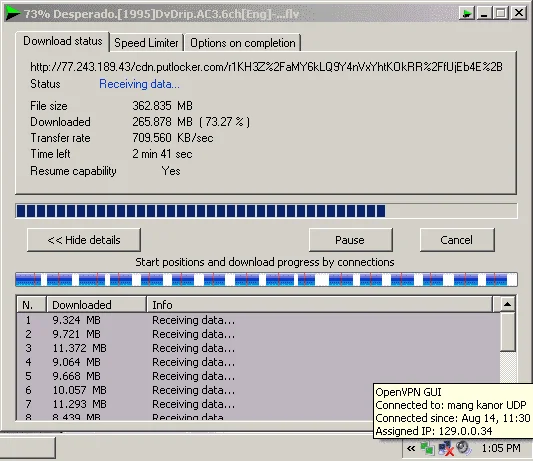The image size is (533, 461).
Task: Click the green network monitors tray icon
Action: point(427,448)
